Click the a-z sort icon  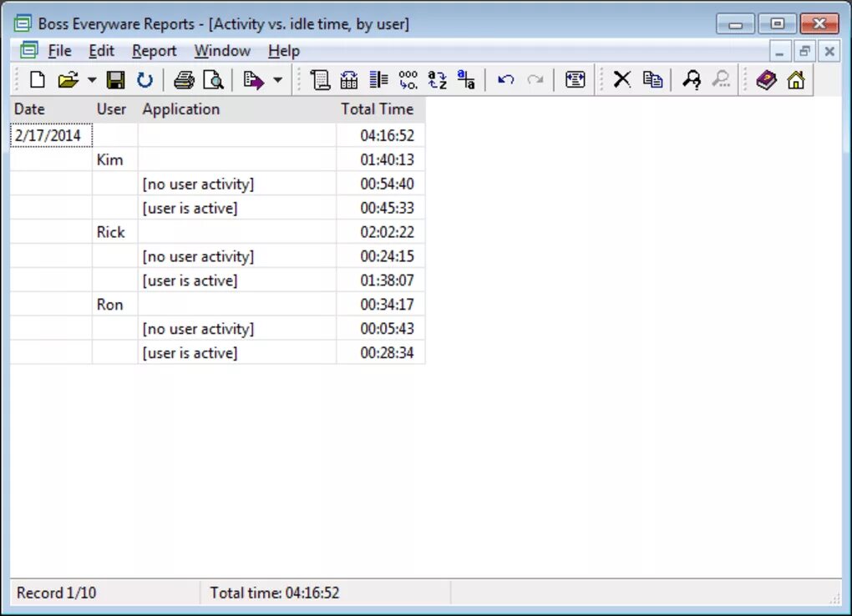(x=437, y=80)
